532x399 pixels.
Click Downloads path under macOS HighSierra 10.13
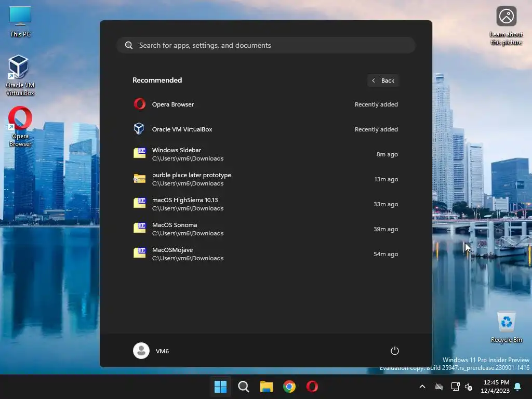tap(188, 208)
